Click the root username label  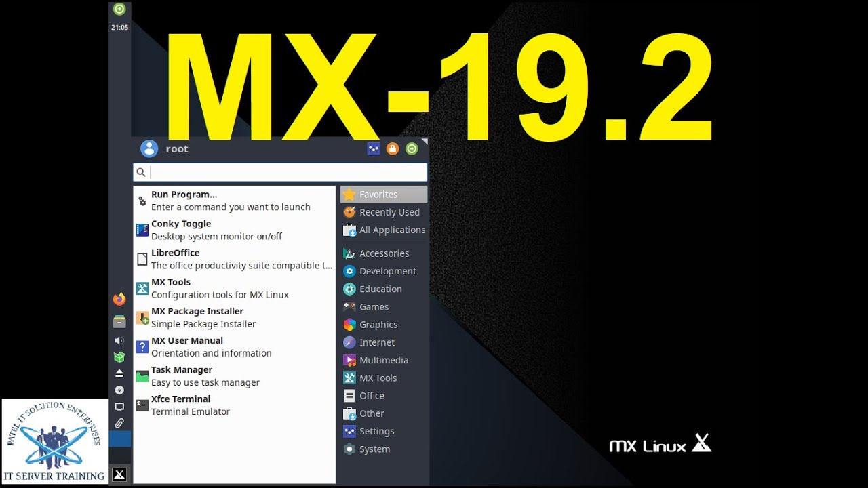tap(177, 149)
